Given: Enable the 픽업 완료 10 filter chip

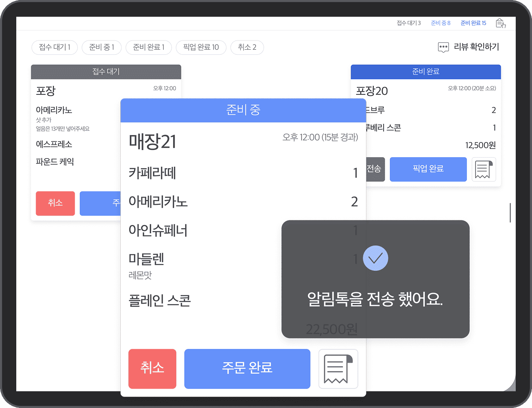Looking at the screenshot, I should tap(201, 47).
